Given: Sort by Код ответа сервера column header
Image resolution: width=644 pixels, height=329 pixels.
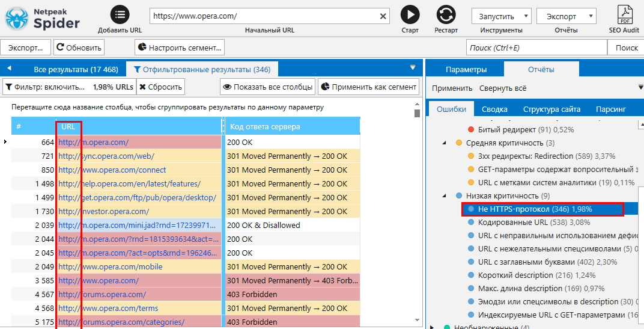Looking at the screenshot, I should coord(293,126).
